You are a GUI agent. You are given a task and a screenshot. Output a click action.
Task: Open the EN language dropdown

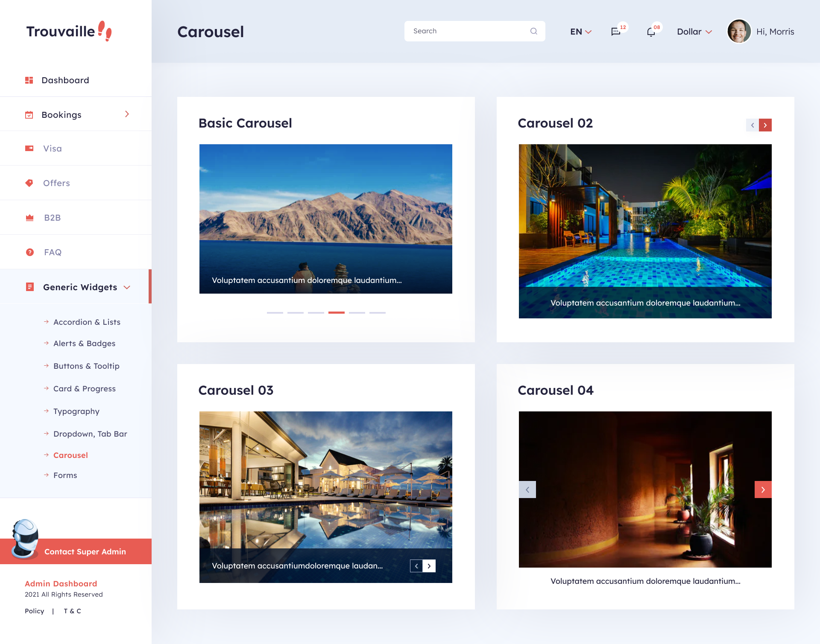581,32
